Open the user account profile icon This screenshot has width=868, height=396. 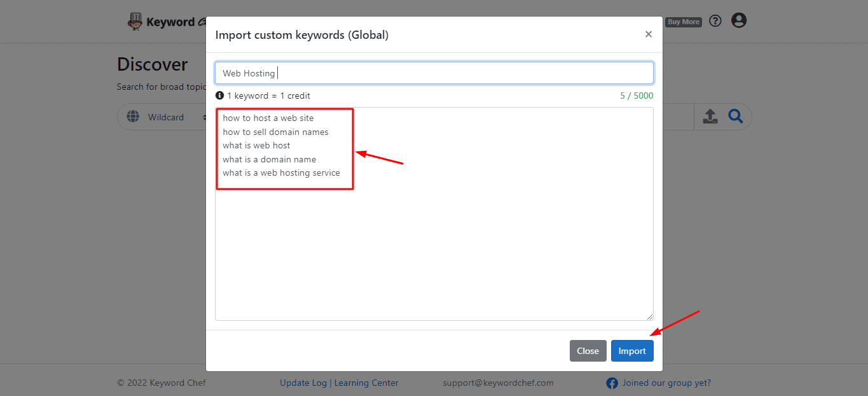click(738, 21)
